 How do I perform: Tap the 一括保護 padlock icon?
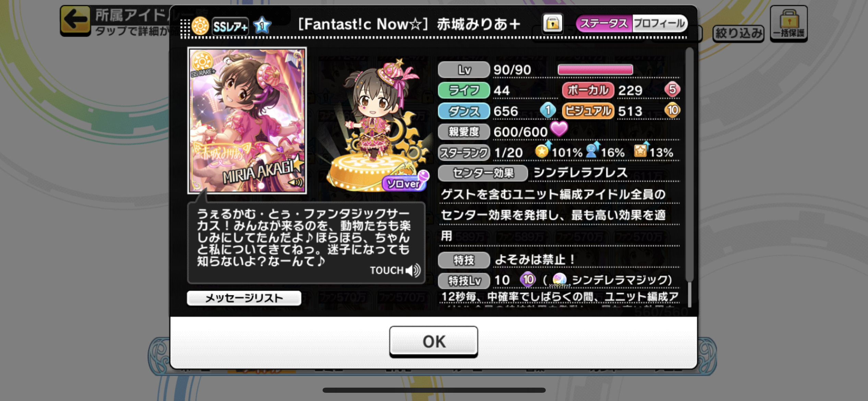coord(789,24)
